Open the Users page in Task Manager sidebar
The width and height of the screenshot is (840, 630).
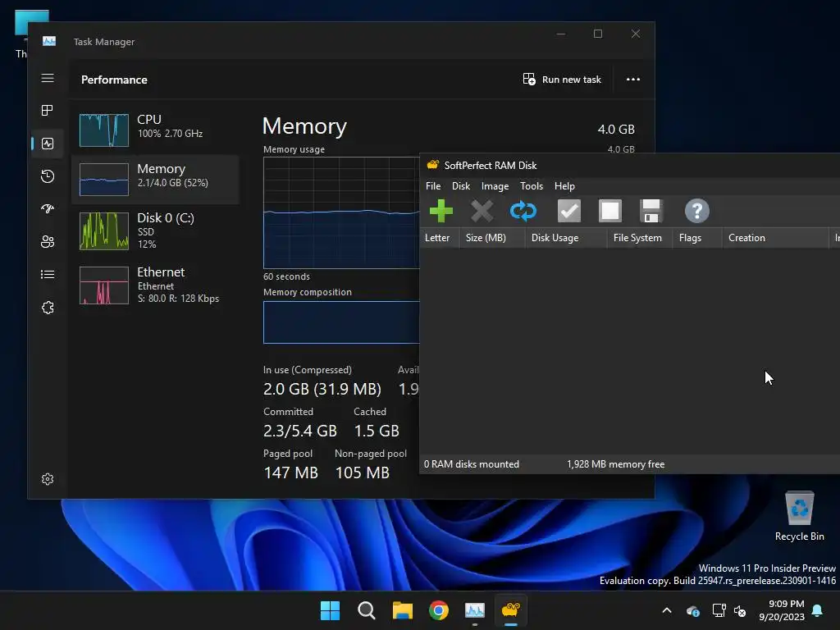coord(48,242)
